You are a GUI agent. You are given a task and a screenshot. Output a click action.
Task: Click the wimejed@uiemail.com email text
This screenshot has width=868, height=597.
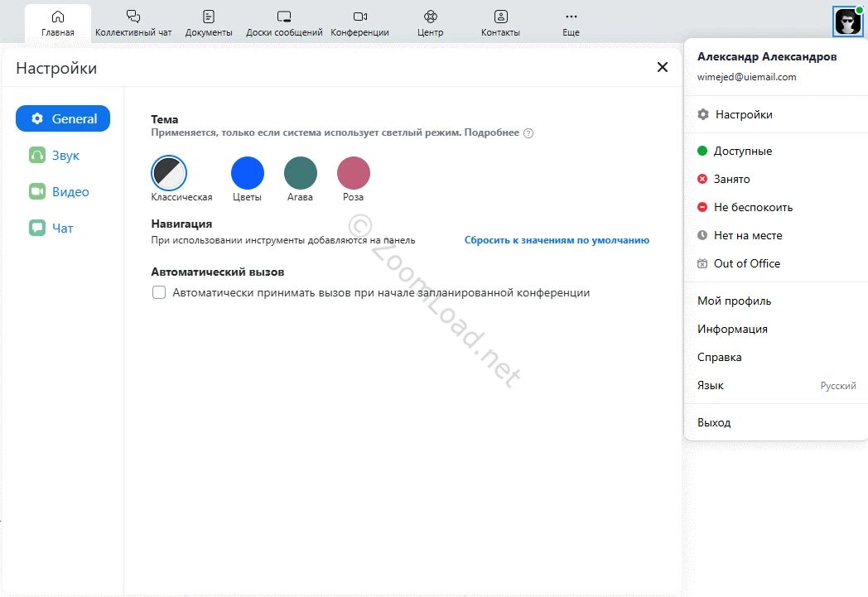[x=747, y=77]
